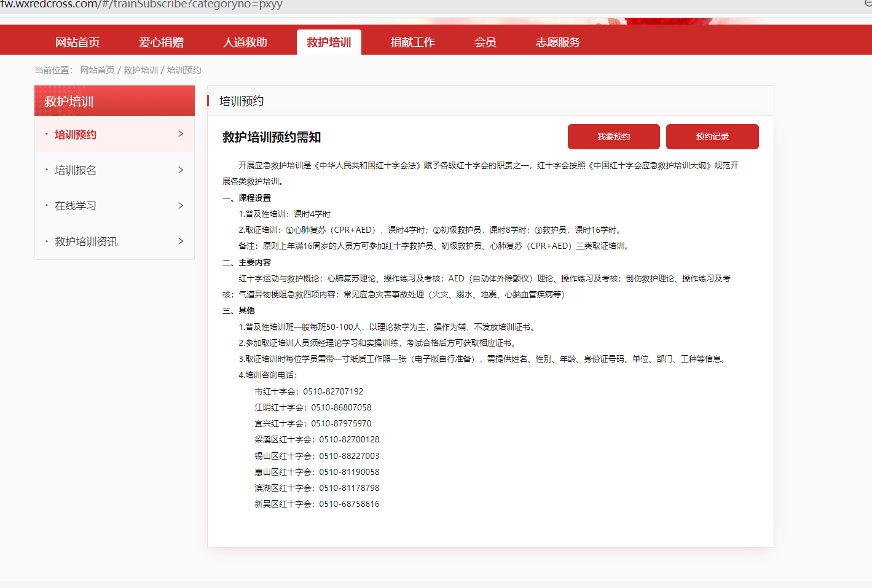Select 人道救助 in the navigation bar
This screenshot has height=588, width=872.
245,42
